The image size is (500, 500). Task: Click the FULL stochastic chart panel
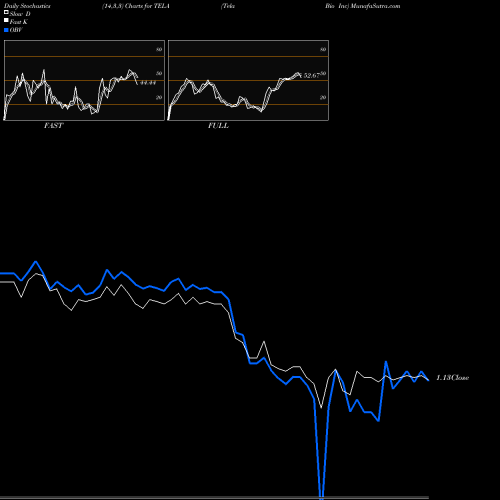(248, 80)
